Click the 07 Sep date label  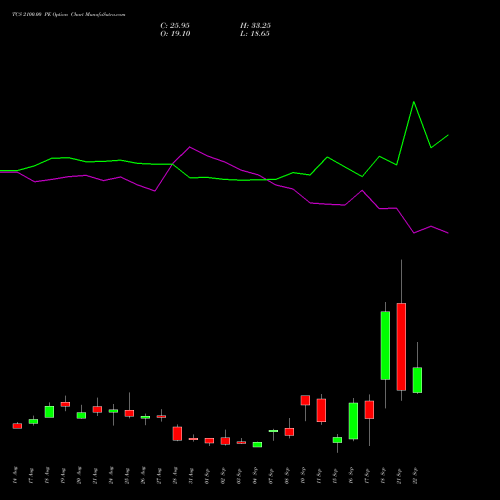pyautogui.click(x=271, y=475)
